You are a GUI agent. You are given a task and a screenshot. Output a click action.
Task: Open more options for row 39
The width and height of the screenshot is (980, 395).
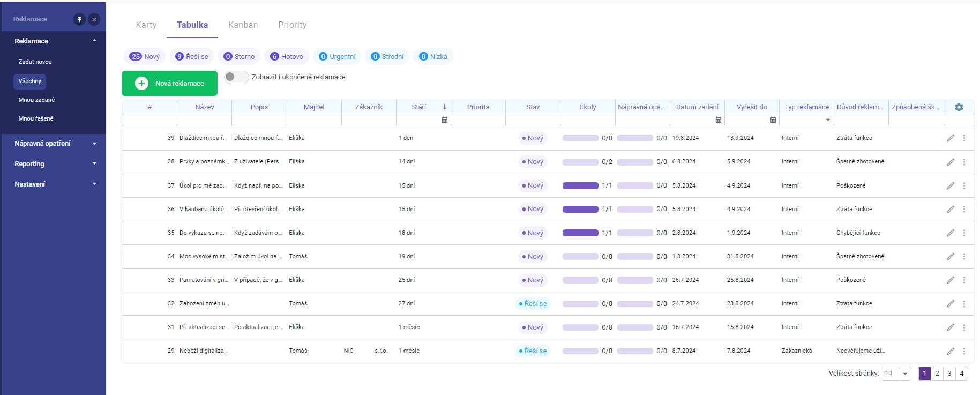[x=964, y=138]
